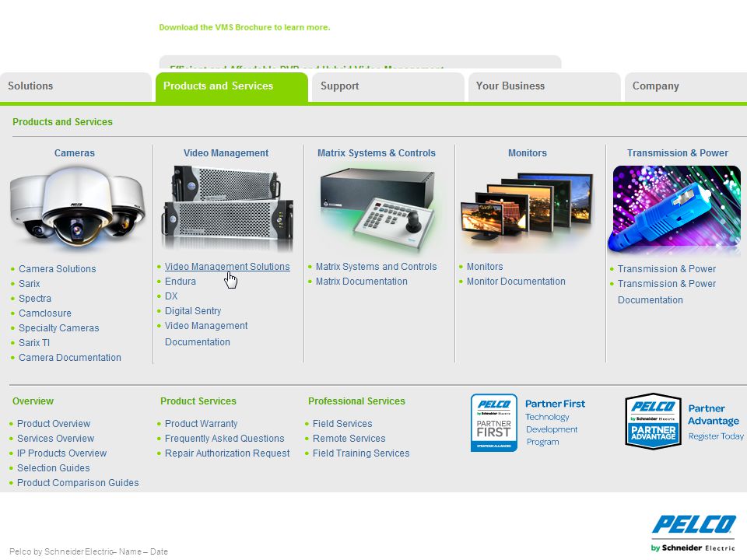Open the Specialty Cameras link
The width and height of the screenshot is (747, 560).
(58, 328)
